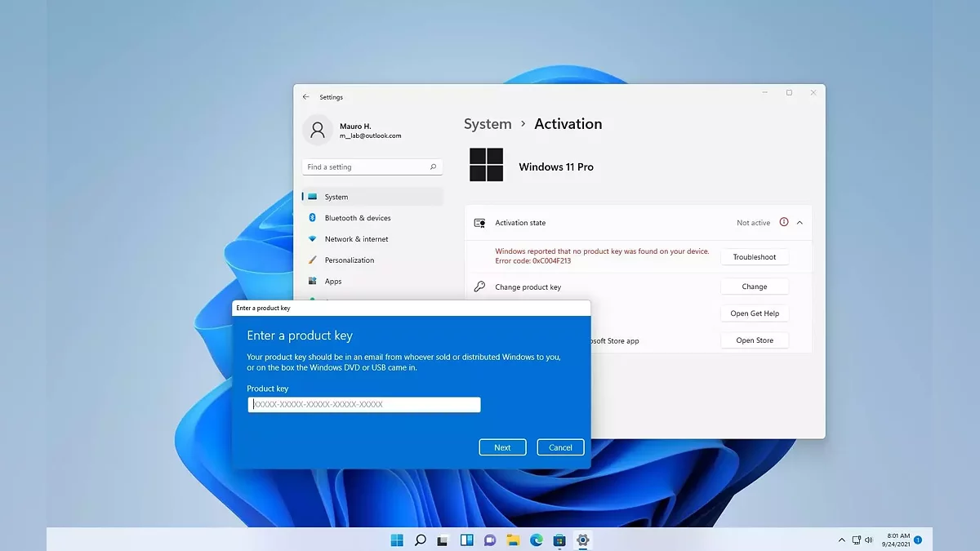Open File Explorer from the taskbar
This screenshot has height=551, width=980.
pos(513,540)
